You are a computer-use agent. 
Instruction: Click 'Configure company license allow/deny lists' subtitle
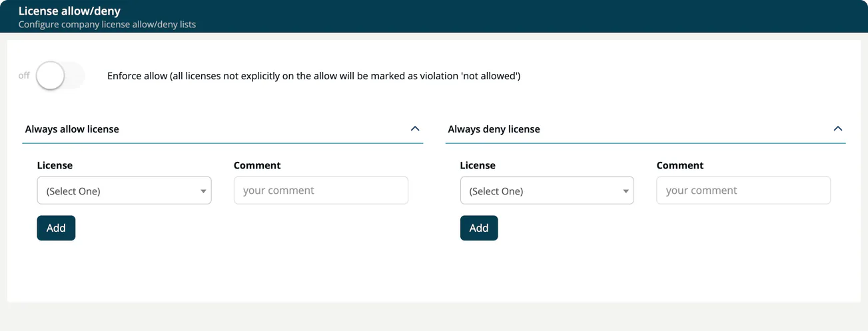[x=107, y=25]
